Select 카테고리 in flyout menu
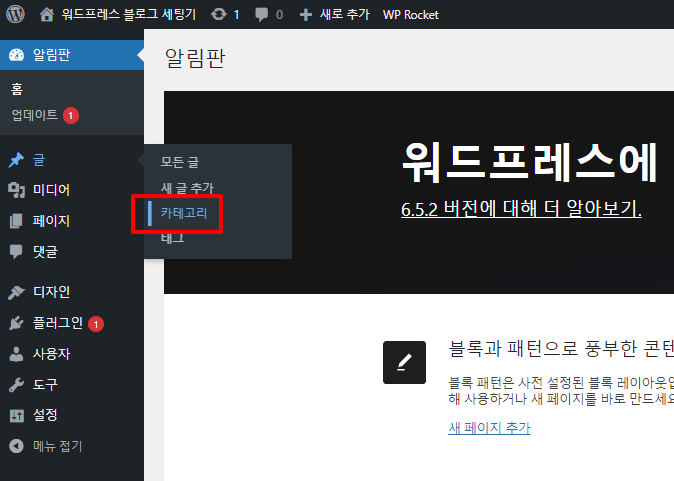The width and height of the screenshot is (674, 481). [184, 213]
